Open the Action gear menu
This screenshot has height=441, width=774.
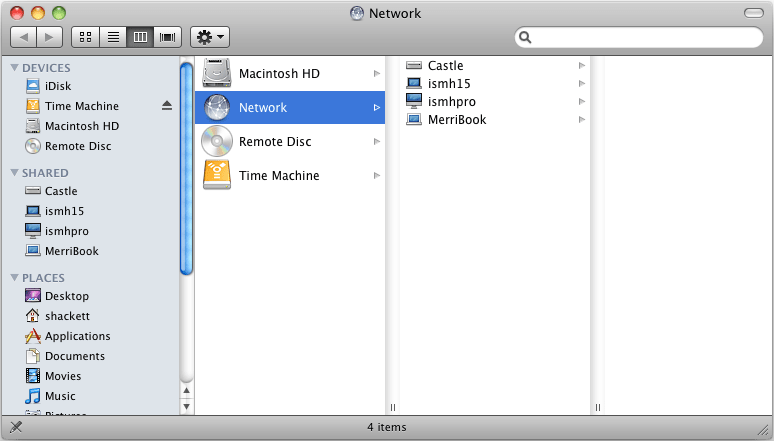pyautogui.click(x=209, y=37)
